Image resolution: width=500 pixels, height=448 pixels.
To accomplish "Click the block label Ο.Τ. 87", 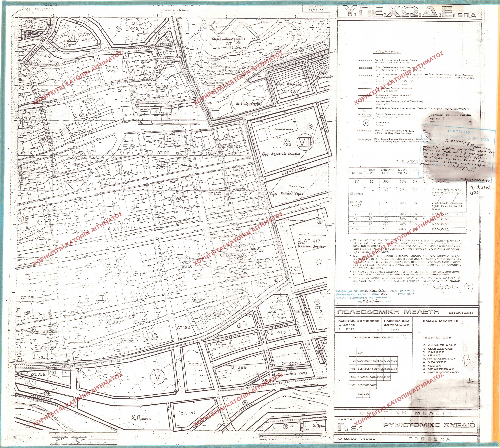I will click(x=165, y=114).
